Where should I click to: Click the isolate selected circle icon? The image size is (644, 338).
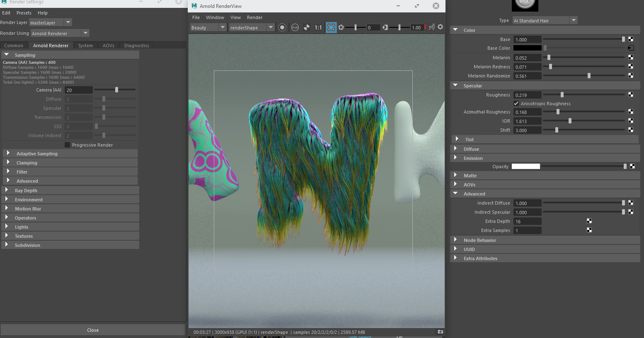282,28
